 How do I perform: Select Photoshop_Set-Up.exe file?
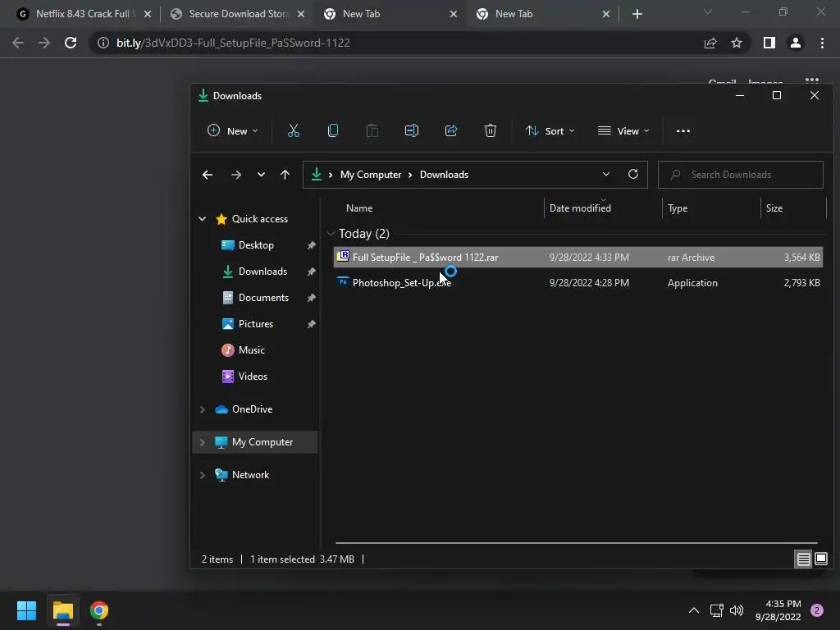click(578, 283)
